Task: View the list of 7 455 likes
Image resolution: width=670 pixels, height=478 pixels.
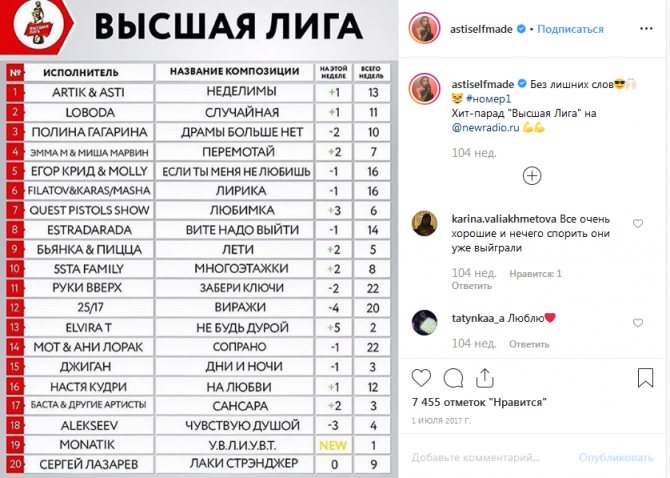Action: 478,401
